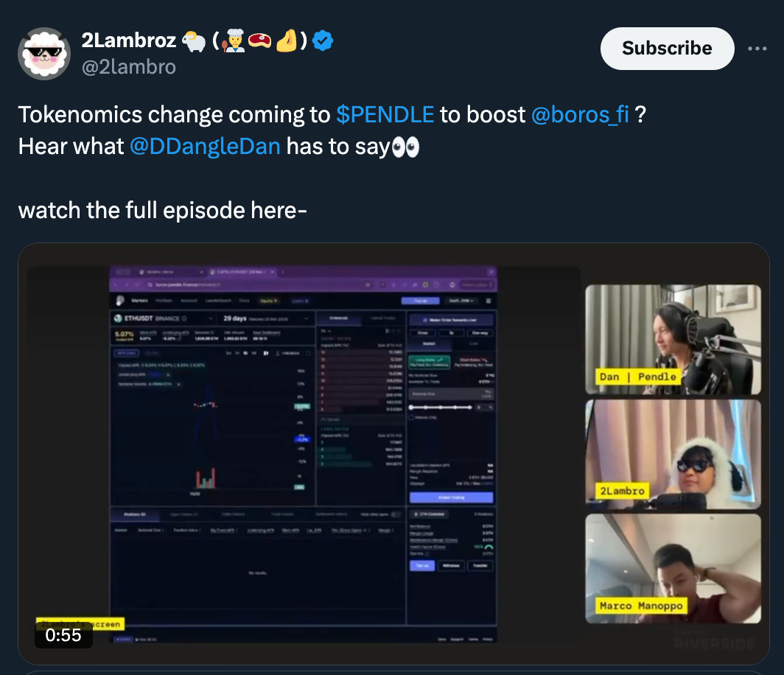
Task: Expand the ETHUSDT Binance market dropdown
Action: click(164, 318)
